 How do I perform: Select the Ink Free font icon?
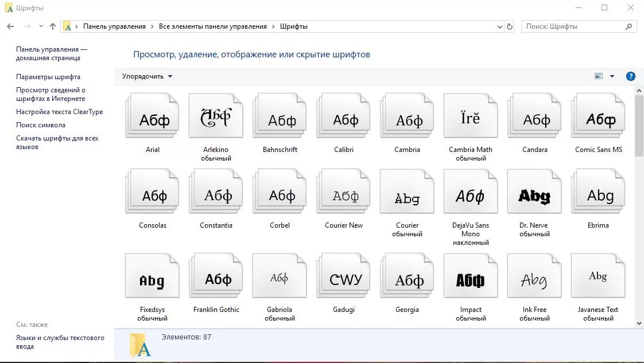pyautogui.click(x=534, y=276)
